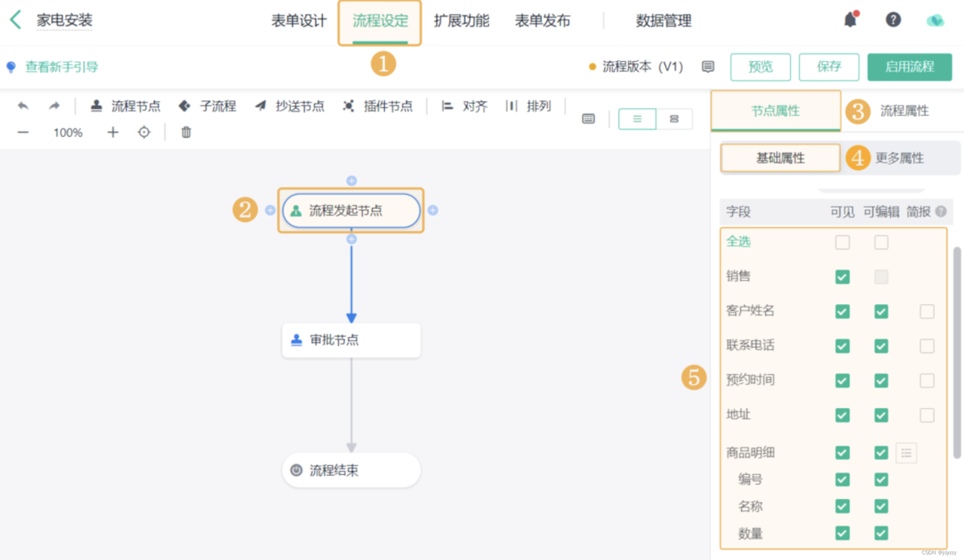Uncheck 可见 for 销售 field
Image resolution: width=964 pixels, height=560 pixels.
(843, 277)
